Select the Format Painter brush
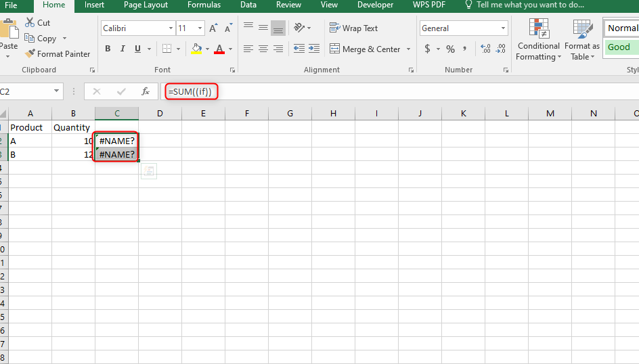 tap(30, 53)
